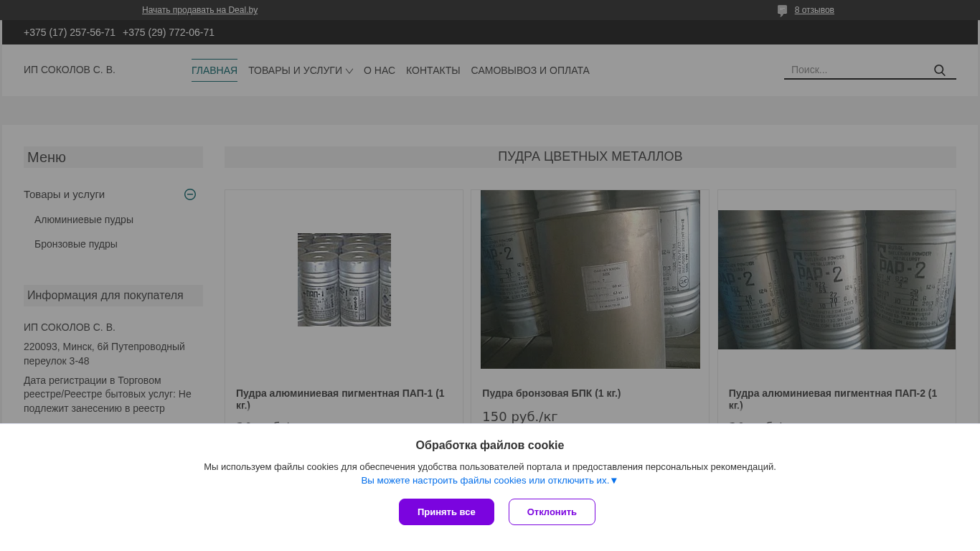980x551 pixels.
Task: Follow Начать продавать на Deal.by link
Action: (x=199, y=10)
